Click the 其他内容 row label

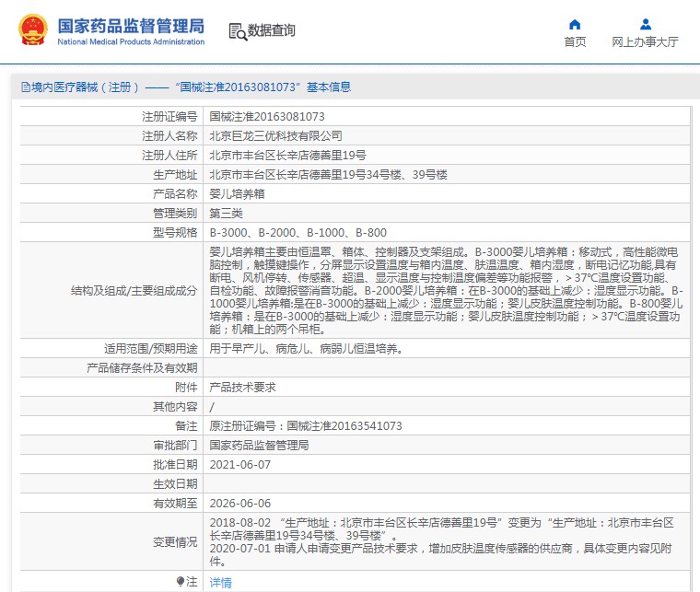pyautogui.click(x=175, y=406)
